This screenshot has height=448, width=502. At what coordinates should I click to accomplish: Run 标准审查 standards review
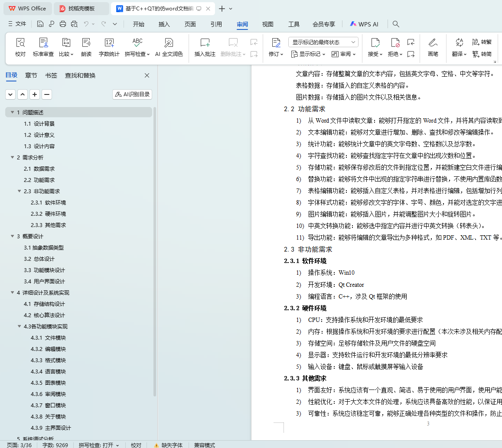(x=43, y=47)
